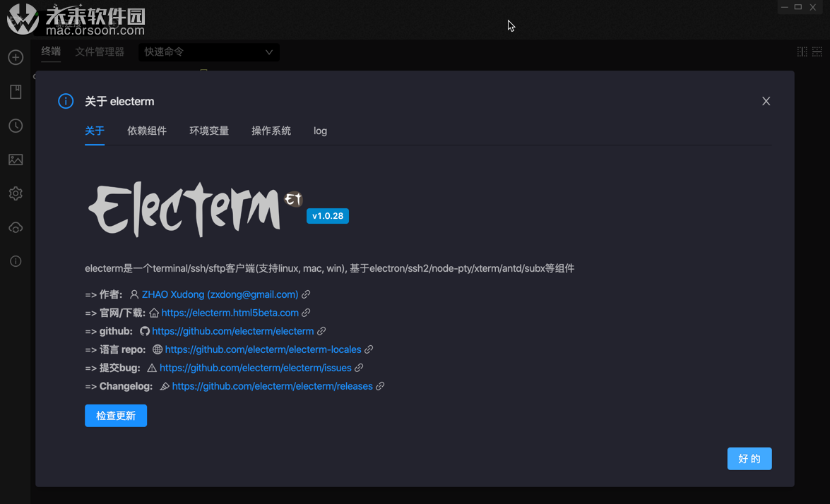Screen dimensions: 830x504
Task: Click the link icon after releases URL
Action: tap(380, 386)
